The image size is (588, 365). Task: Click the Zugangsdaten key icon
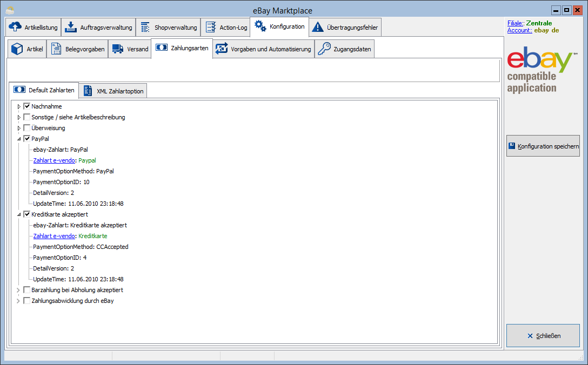[324, 49]
